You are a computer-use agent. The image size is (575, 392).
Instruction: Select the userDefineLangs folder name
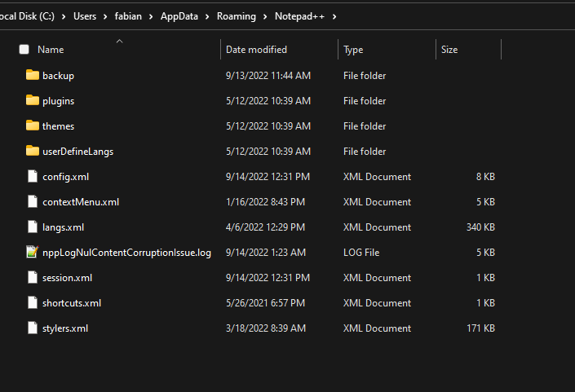[x=77, y=152]
